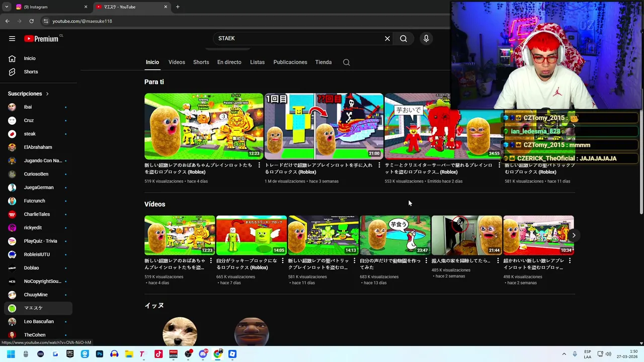644x362 pixels.
Task: Show next videos with the carousel arrow
Action: (x=574, y=235)
